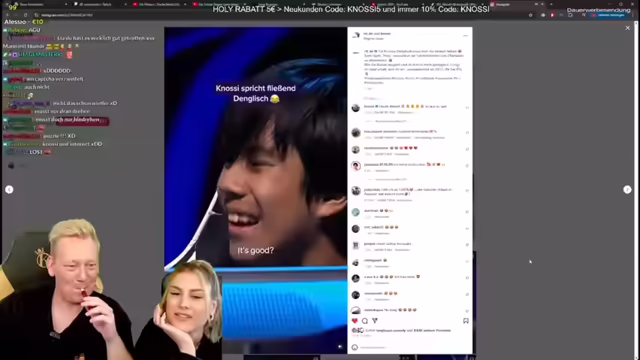Open the post author's profile picture
This screenshot has height=360, width=640.
(x=356, y=36)
